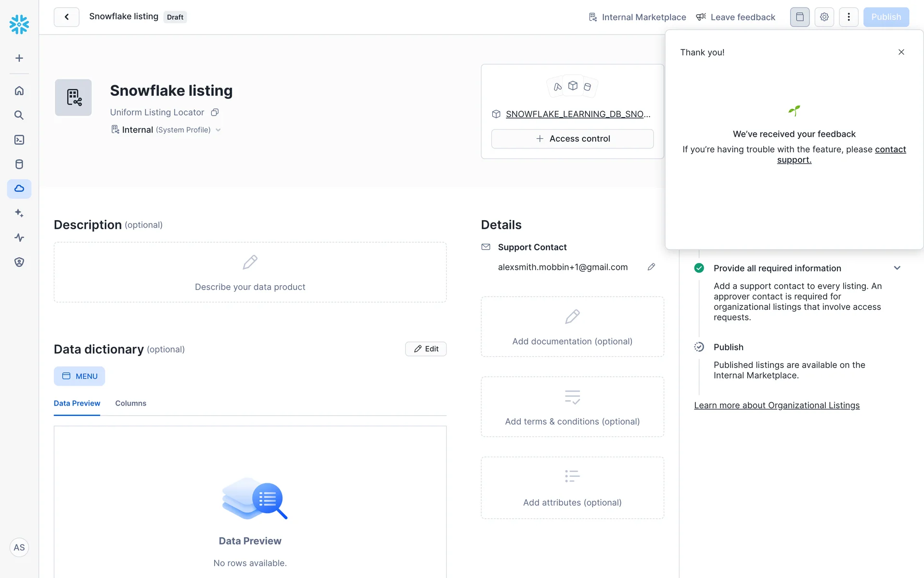Open the Projects worksheet icon in sidebar
The image size is (924, 578).
19,140
